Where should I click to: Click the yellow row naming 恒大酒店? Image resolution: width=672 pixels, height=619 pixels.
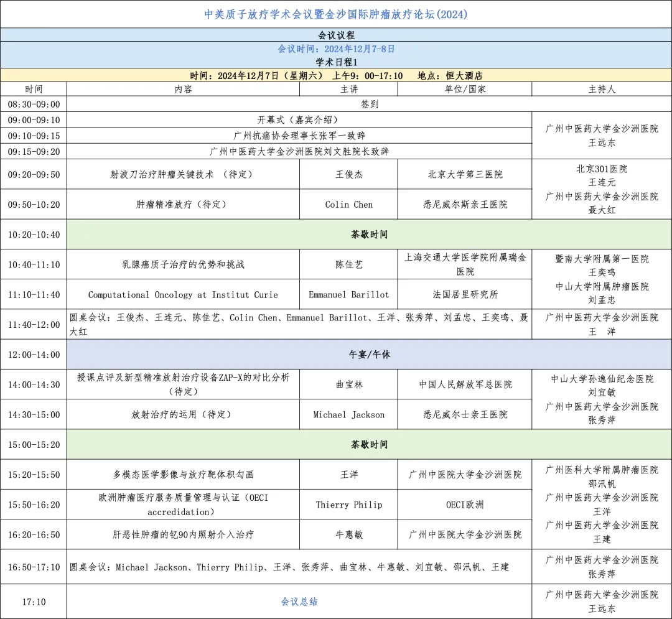[x=336, y=75]
